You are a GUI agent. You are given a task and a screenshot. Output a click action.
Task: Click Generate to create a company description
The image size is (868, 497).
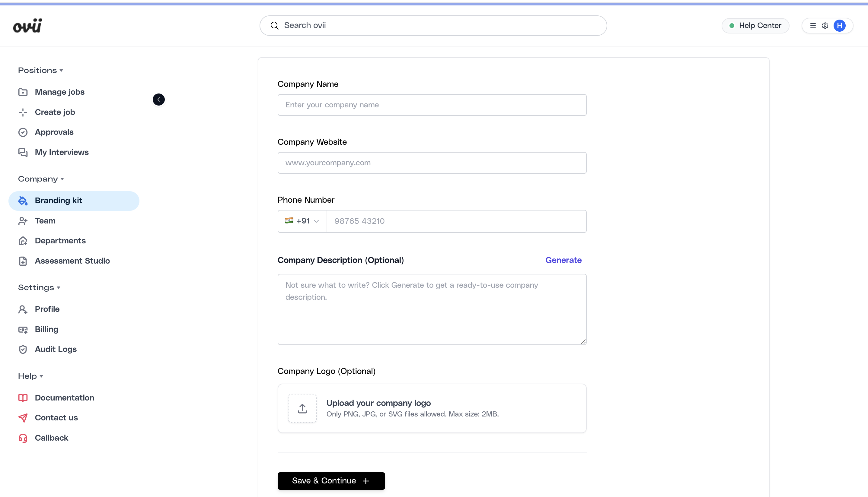pyautogui.click(x=563, y=260)
